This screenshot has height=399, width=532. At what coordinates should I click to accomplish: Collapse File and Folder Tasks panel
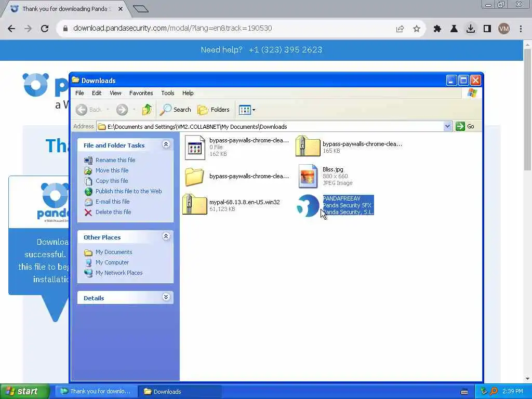[x=166, y=144]
